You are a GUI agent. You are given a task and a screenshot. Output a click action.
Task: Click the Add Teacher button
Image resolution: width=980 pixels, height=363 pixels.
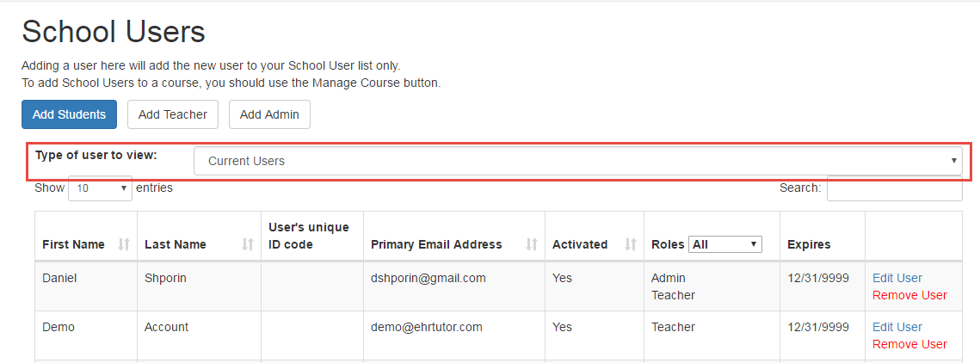click(172, 114)
